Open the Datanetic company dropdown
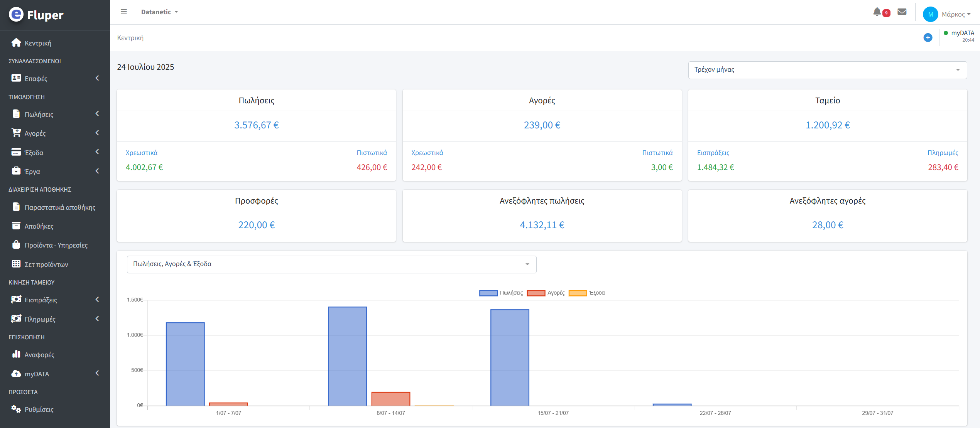This screenshot has height=428, width=980. 159,12
